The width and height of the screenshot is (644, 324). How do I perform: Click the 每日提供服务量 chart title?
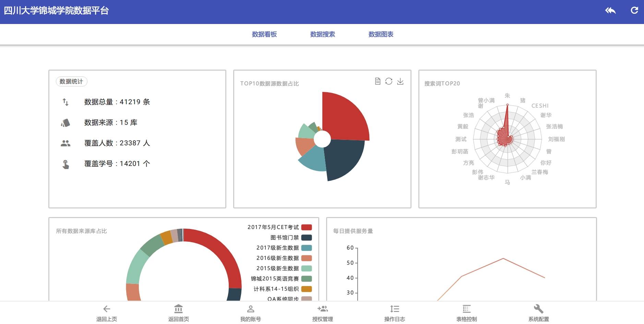(x=353, y=231)
